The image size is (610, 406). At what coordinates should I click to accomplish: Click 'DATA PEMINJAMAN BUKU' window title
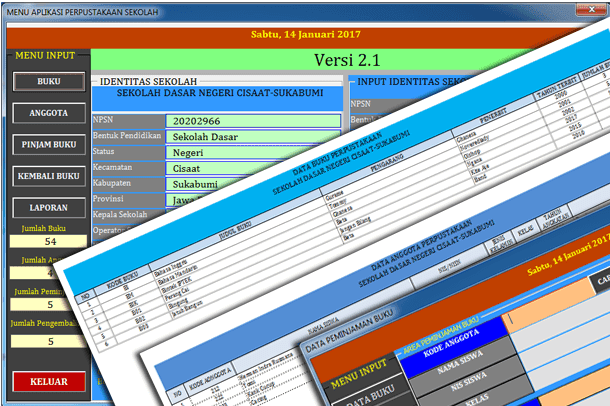[x=349, y=331]
